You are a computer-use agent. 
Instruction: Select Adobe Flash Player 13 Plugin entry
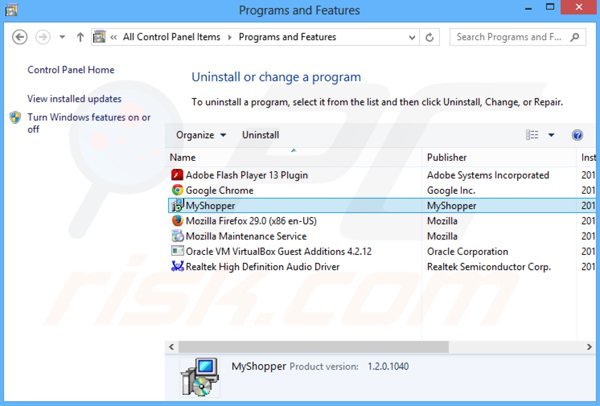[x=247, y=175]
